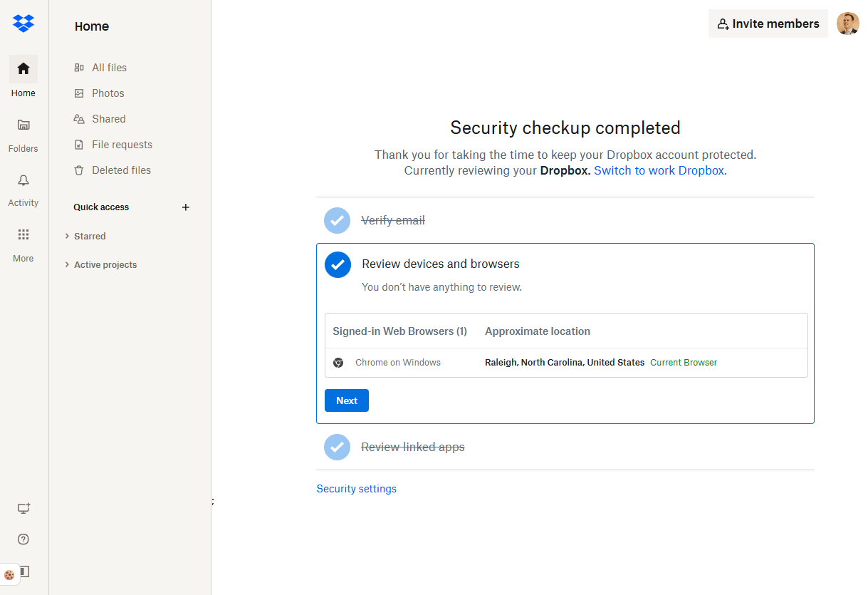Click the Review devices checkmark circle

click(x=338, y=264)
